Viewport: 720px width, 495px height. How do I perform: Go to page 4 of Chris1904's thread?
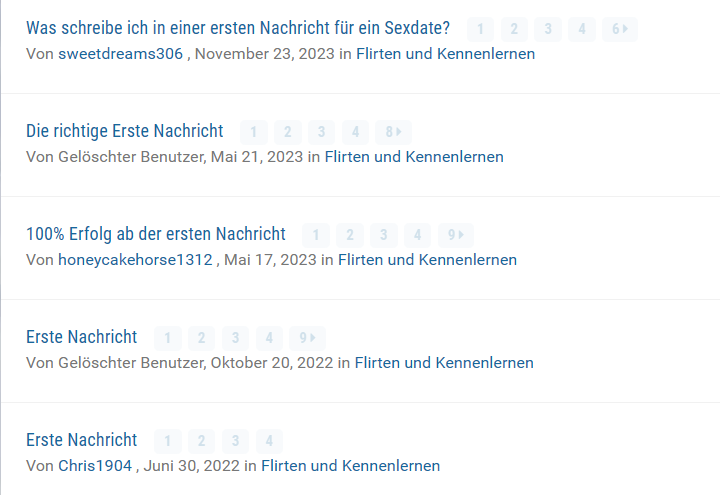269,441
